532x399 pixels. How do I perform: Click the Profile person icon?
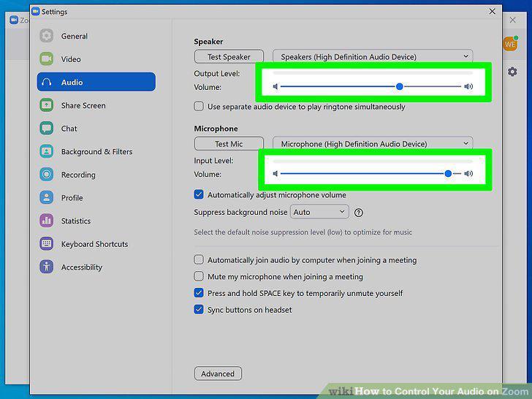(47, 197)
